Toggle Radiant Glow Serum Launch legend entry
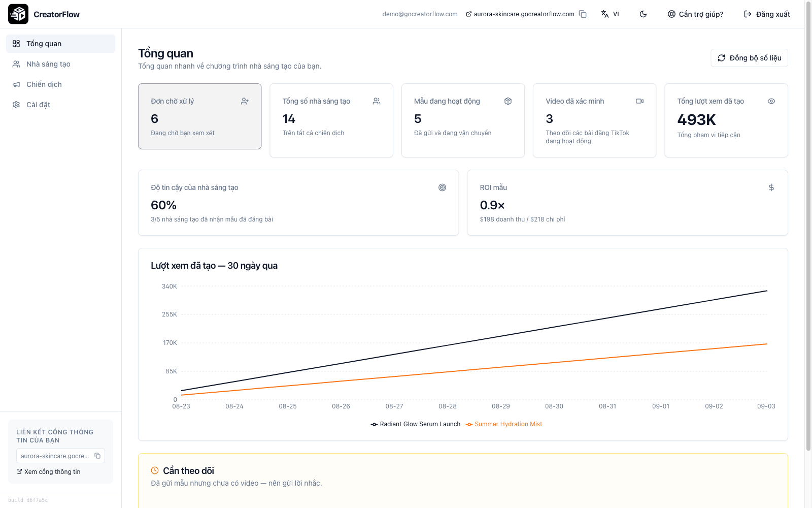 tap(415, 424)
